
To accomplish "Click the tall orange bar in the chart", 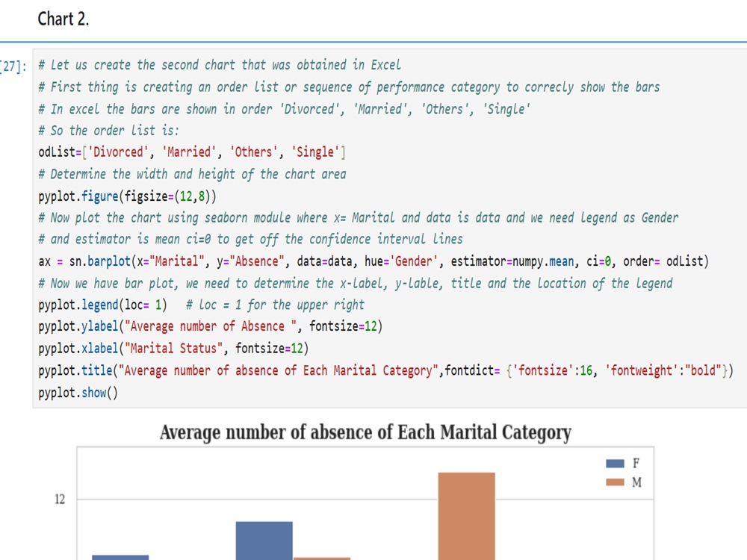I will click(466, 516).
